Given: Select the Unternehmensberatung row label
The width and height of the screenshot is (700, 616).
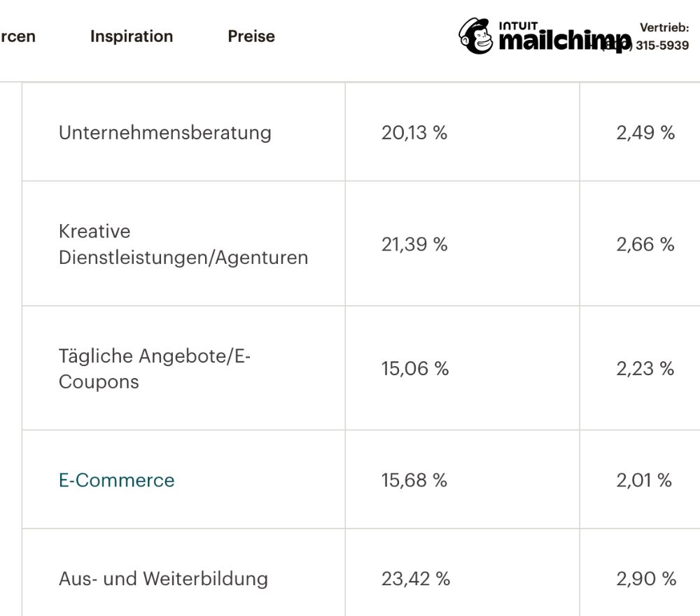Looking at the screenshot, I should 164,132.
